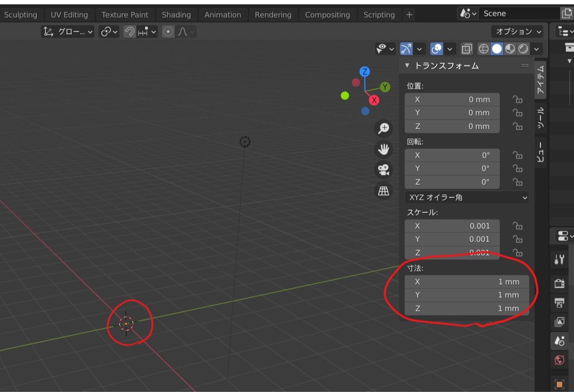
Task: Go to the Shading workspace tab
Action: [x=176, y=15]
